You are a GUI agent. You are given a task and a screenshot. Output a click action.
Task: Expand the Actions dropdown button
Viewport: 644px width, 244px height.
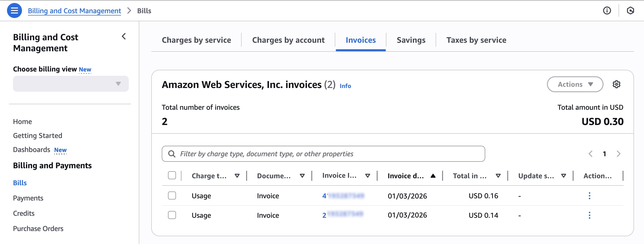click(x=575, y=84)
